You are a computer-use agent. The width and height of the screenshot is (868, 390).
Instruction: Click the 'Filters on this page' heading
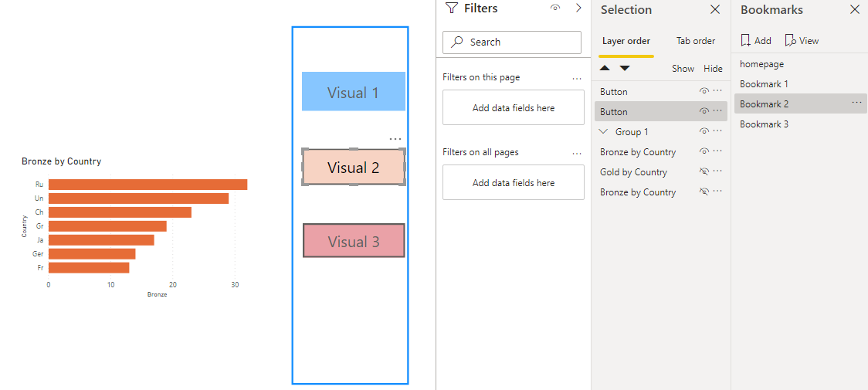pyautogui.click(x=481, y=77)
